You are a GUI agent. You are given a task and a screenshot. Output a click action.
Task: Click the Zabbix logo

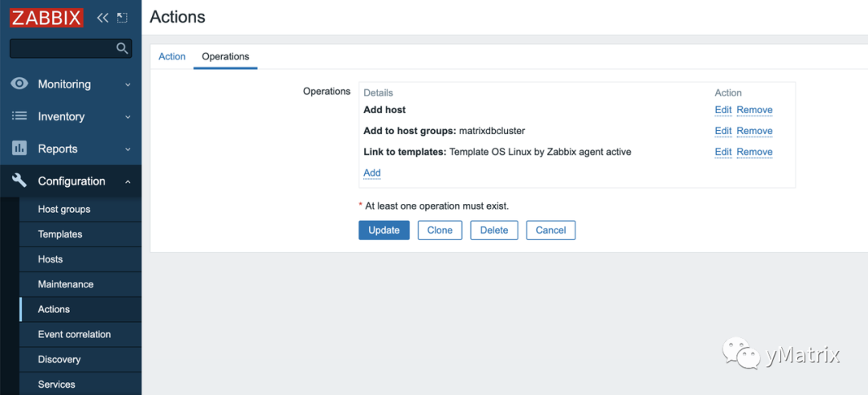47,17
